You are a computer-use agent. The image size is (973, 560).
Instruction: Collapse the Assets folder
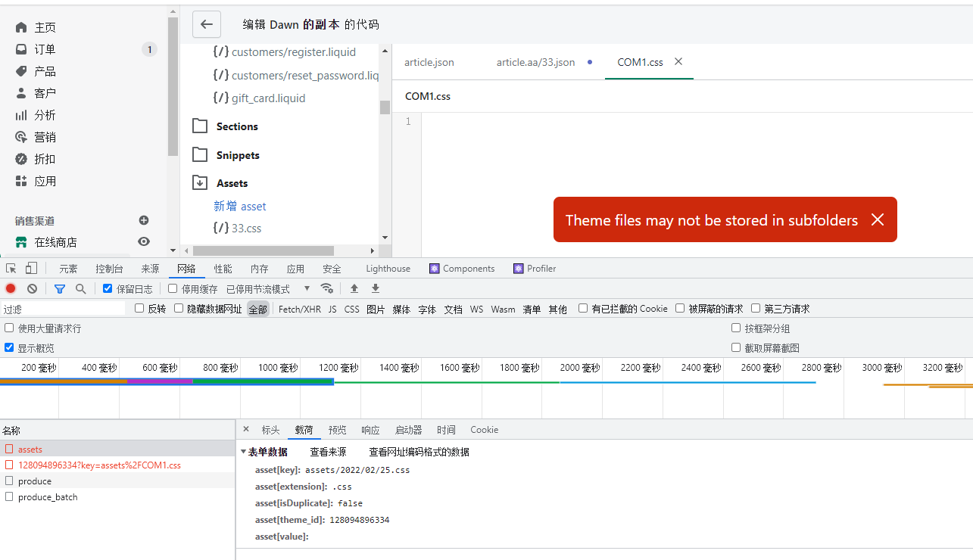[200, 183]
